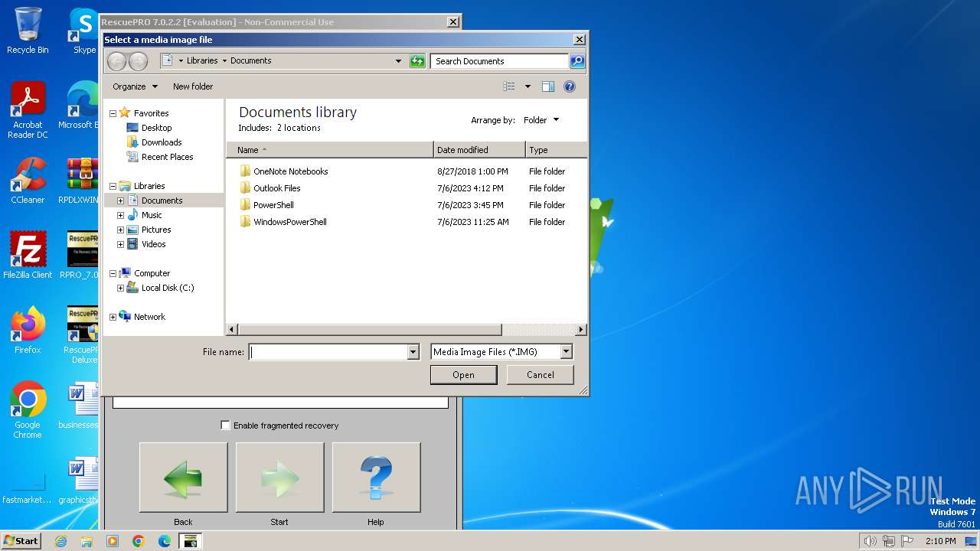
Task: Expand the Videos library node
Action: 120,244
